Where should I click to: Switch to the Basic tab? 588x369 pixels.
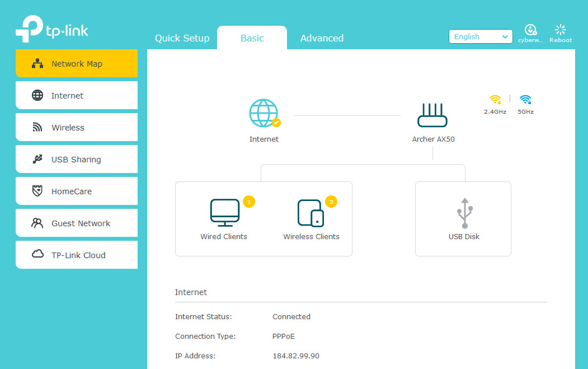pos(252,38)
